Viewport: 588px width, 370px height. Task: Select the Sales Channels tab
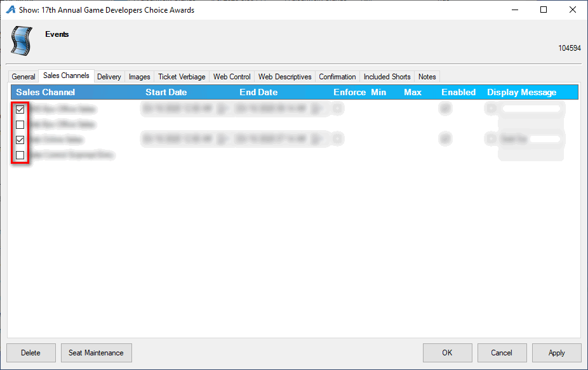click(x=66, y=76)
